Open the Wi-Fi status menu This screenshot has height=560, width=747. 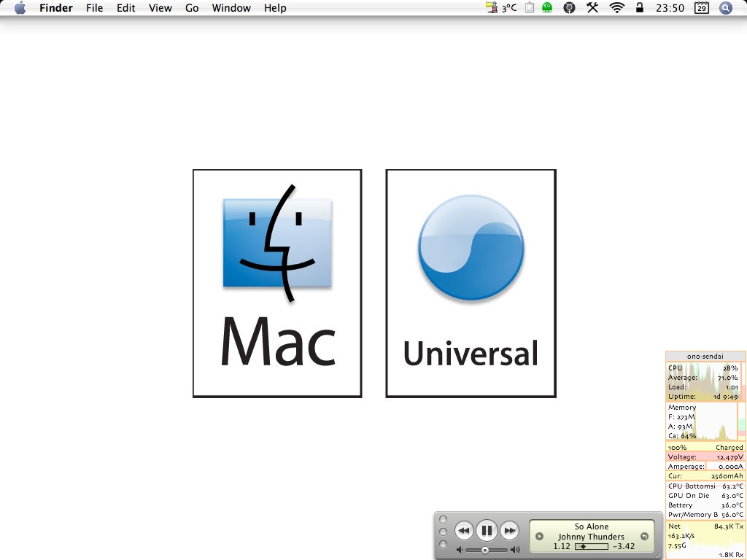[617, 7]
